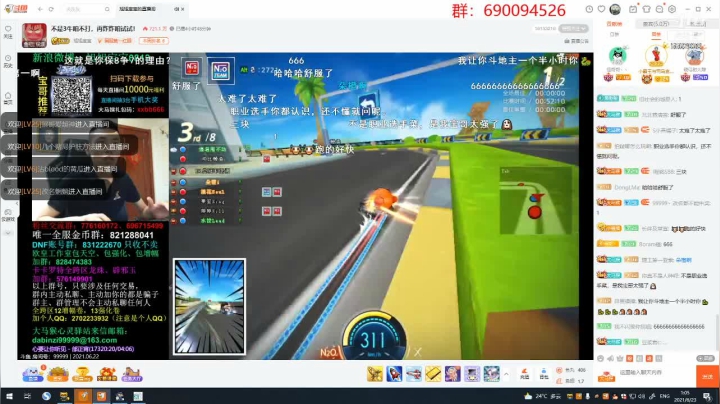Open the Windows Start menu
Viewport: 720px width, 404px height.
pos(9,396)
